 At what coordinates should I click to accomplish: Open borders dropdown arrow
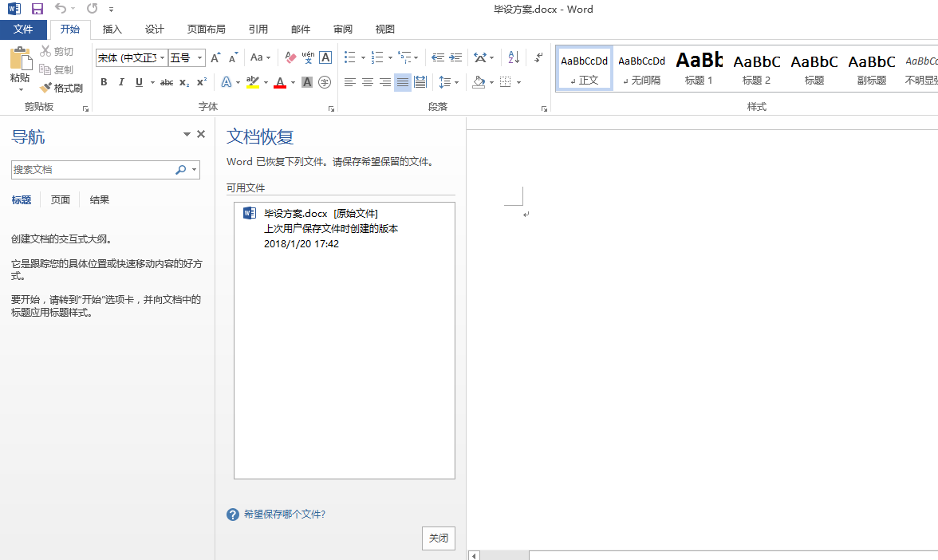(518, 83)
